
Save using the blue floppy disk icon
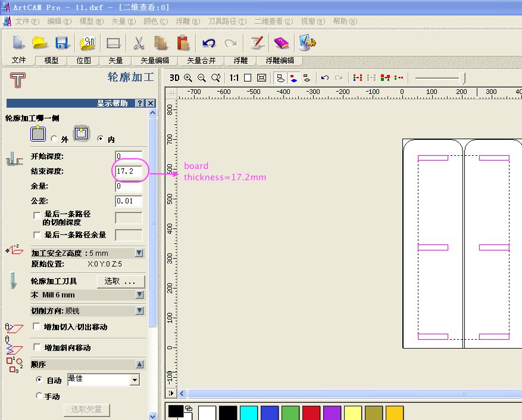pos(62,43)
